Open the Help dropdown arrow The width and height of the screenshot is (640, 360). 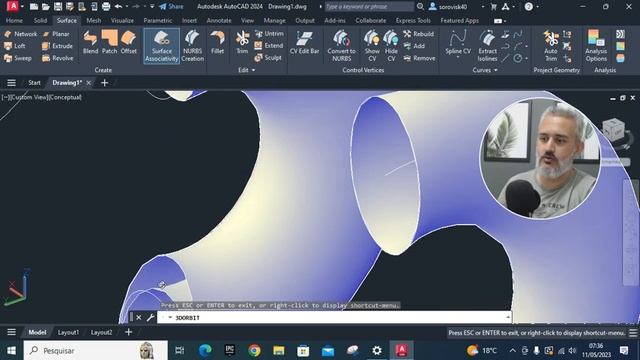click(x=538, y=7)
